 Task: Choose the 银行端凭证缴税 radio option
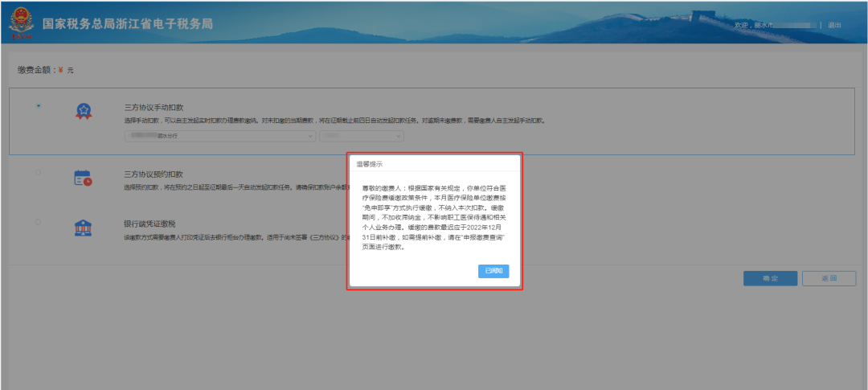coord(38,223)
